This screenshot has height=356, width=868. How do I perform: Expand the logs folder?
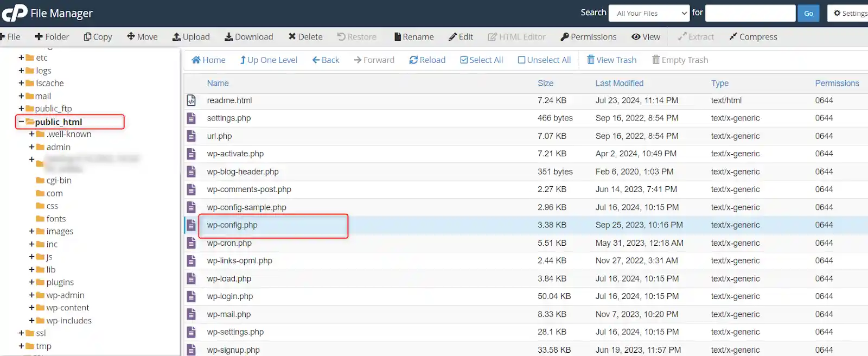tap(22, 71)
